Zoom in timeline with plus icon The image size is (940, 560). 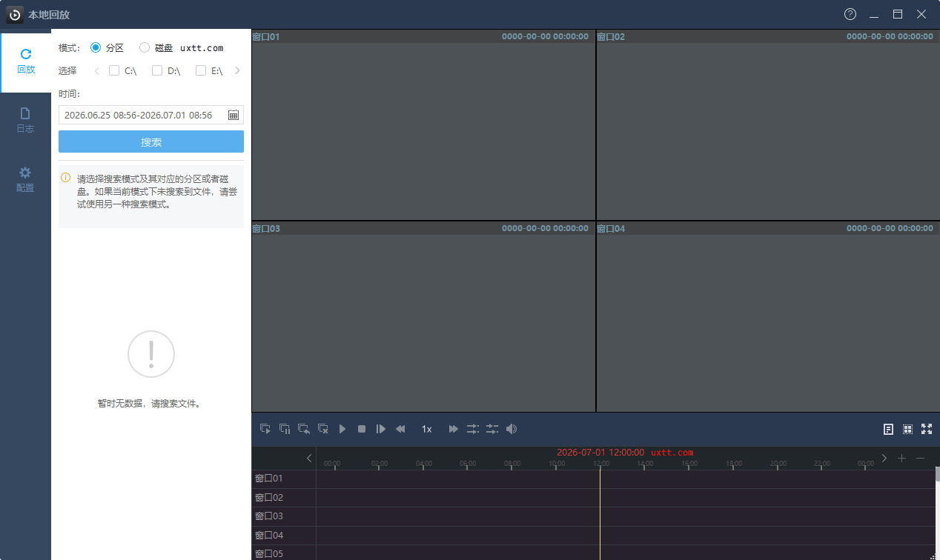coord(902,459)
